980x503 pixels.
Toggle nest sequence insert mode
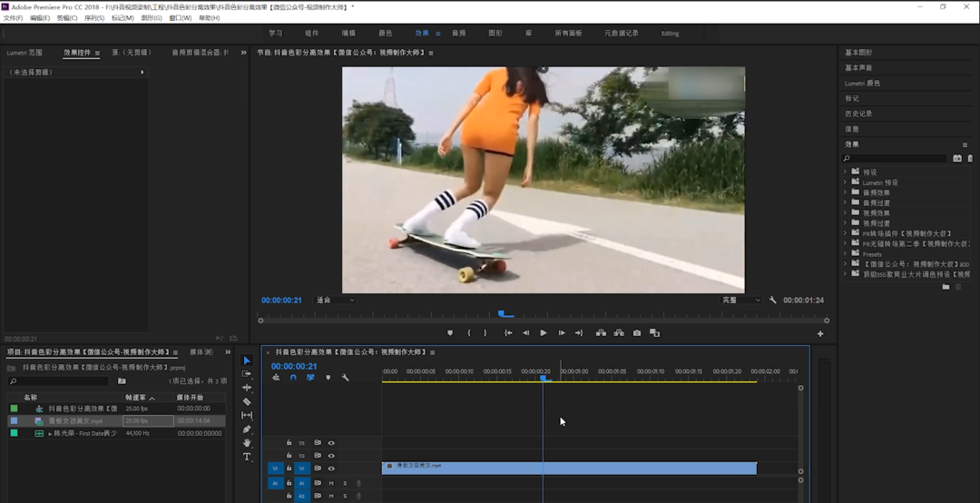[x=276, y=378]
